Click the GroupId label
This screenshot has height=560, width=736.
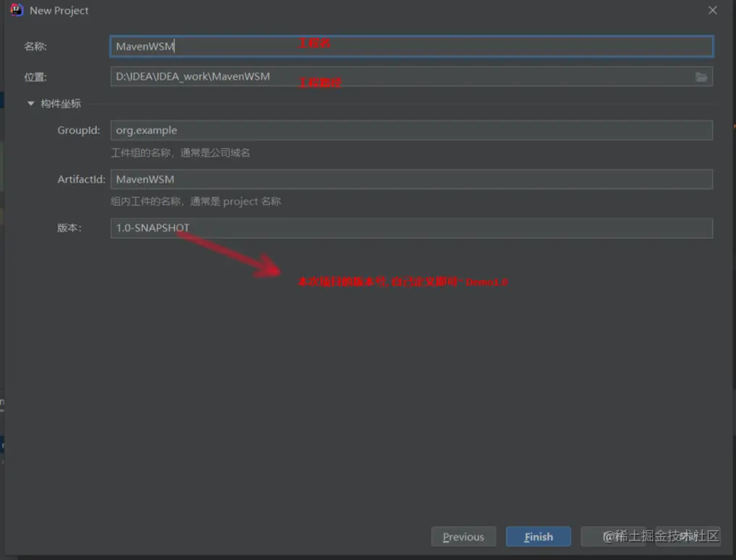click(79, 131)
